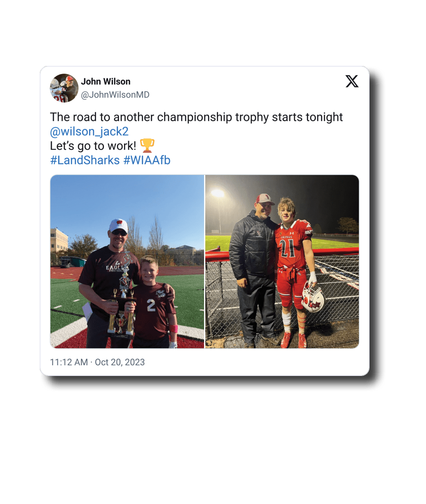Image resolution: width=426 pixels, height=504 pixels.
Task: Click the 11:12 AM timestamp
Action: 69,362
